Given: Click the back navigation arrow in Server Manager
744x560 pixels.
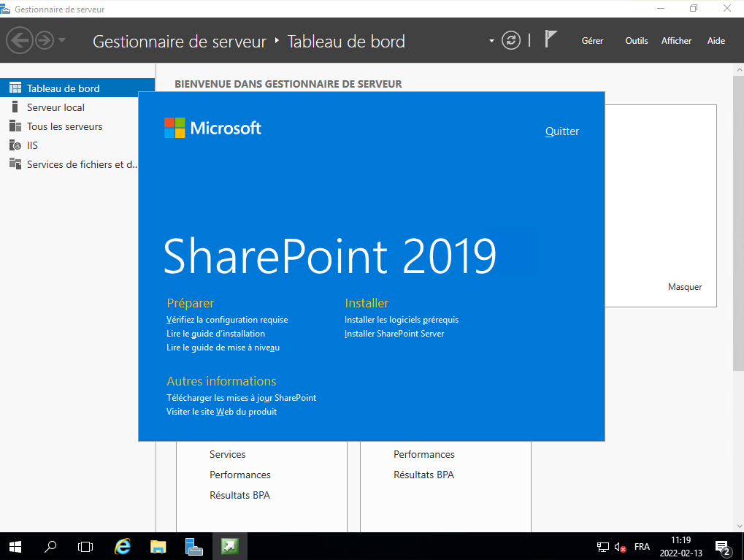Looking at the screenshot, I should click(20, 40).
